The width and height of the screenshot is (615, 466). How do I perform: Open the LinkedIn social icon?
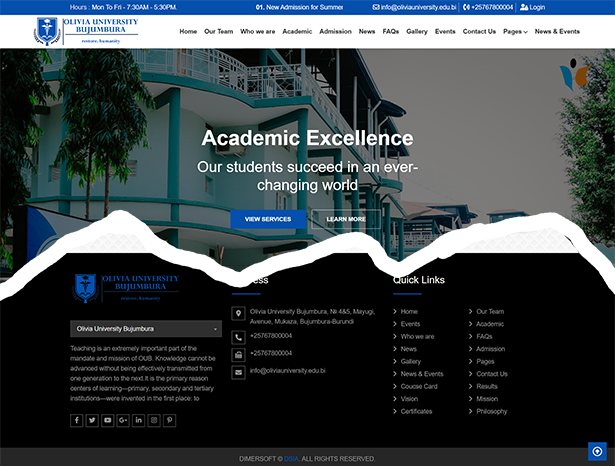coord(139,420)
